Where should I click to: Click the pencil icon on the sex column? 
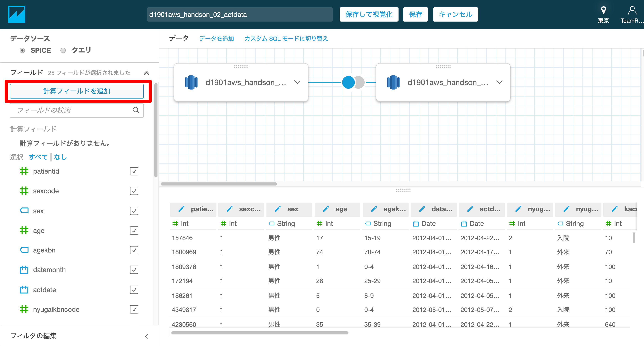click(278, 209)
